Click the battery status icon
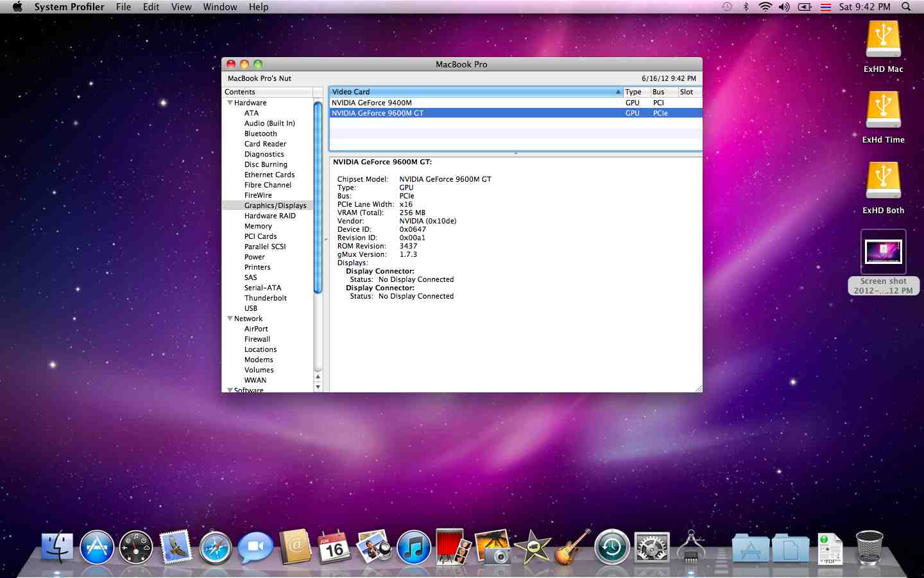The height and width of the screenshot is (578, 924). point(805,6)
